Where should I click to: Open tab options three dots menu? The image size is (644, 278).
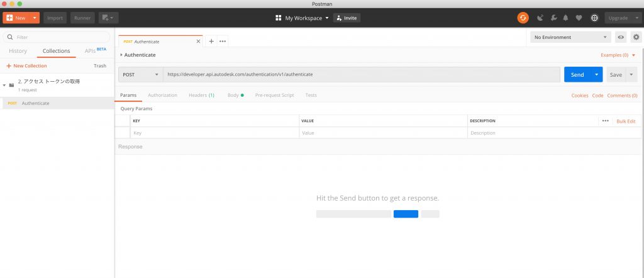(223, 41)
